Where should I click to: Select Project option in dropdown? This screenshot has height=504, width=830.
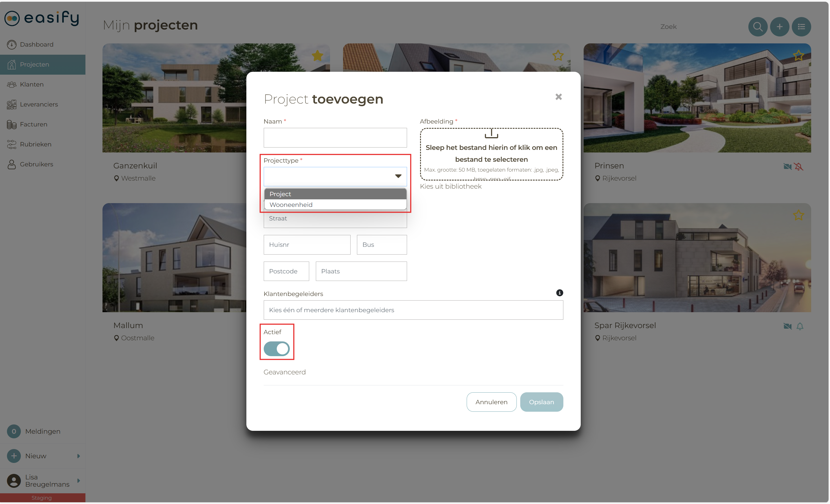pyautogui.click(x=335, y=194)
